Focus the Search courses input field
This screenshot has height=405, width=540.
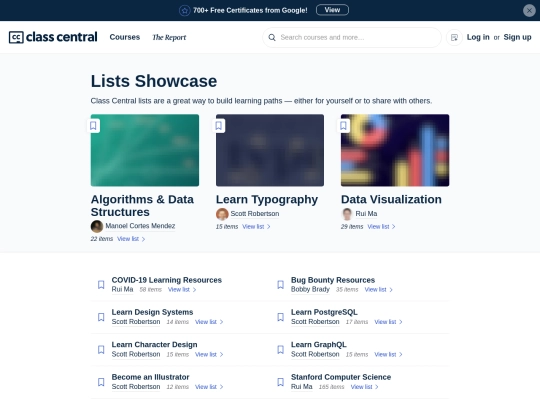tap(352, 37)
